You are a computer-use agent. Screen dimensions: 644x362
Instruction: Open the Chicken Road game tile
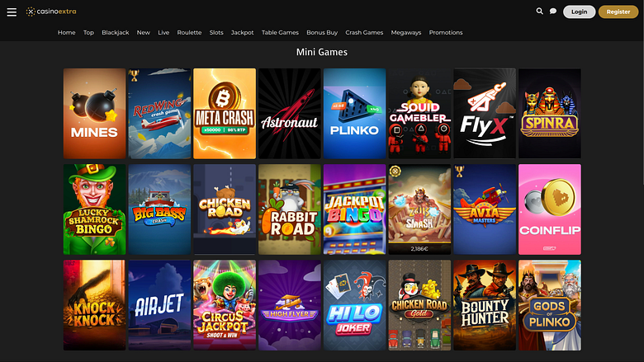(x=225, y=209)
